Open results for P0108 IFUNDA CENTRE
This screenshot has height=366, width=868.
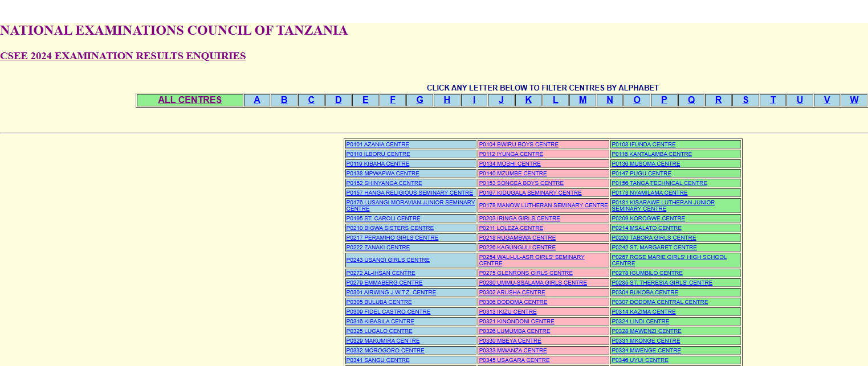click(x=643, y=144)
